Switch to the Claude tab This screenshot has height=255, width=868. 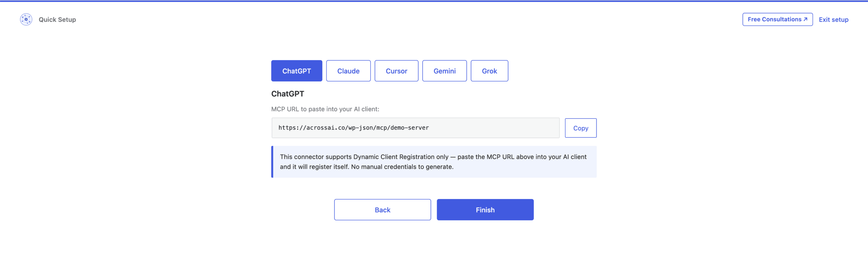click(x=348, y=71)
